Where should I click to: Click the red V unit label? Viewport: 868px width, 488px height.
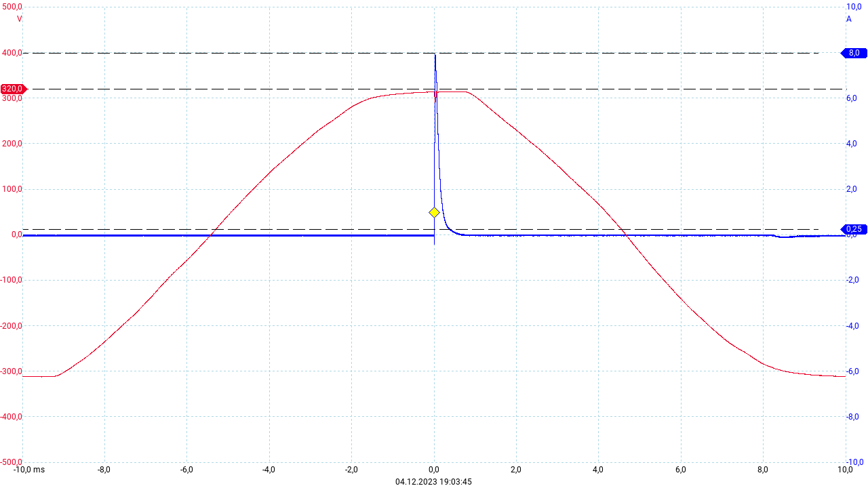pos(19,19)
